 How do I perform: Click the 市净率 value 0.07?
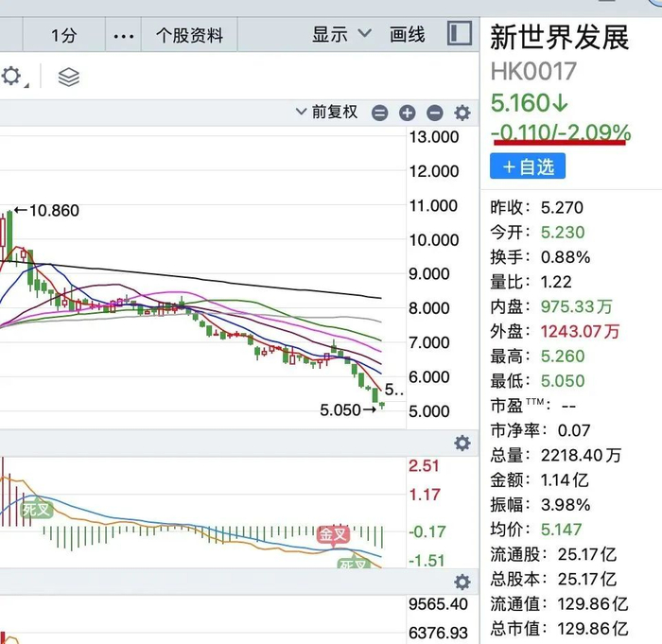click(x=574, y=430)
